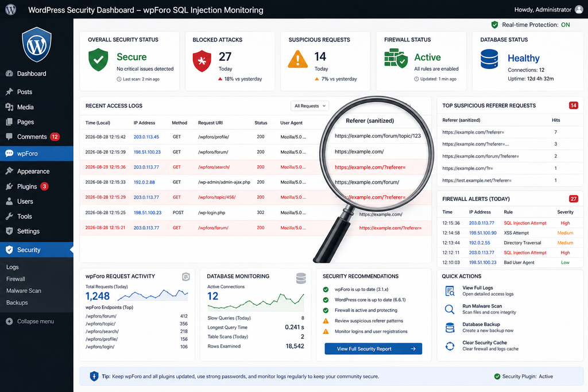Screen dimensions: 588x392
Task: Select the /wp-login.php request URI
Action: tap(211, 212)
